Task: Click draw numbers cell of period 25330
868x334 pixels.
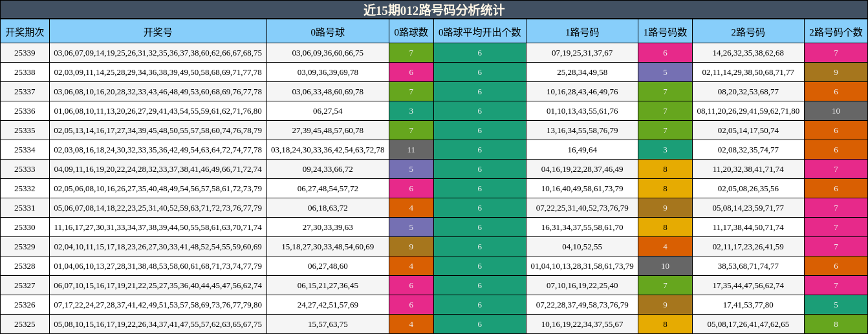Action: (158, 227)
